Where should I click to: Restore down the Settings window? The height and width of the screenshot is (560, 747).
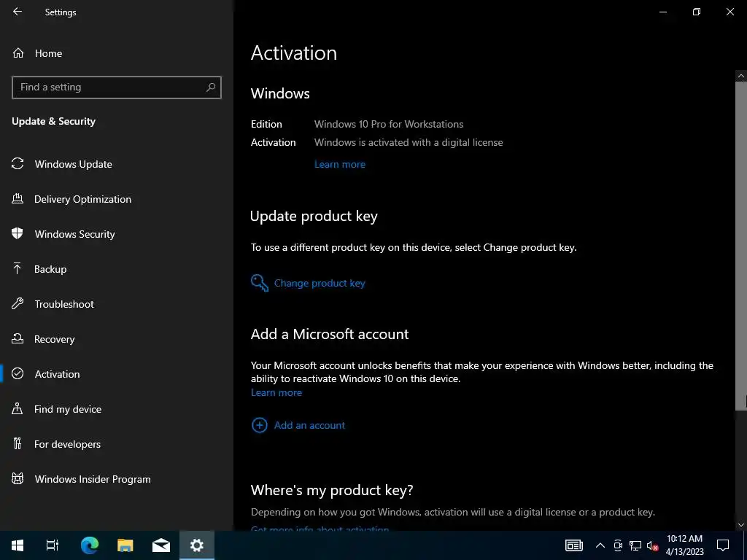[697, 12]
